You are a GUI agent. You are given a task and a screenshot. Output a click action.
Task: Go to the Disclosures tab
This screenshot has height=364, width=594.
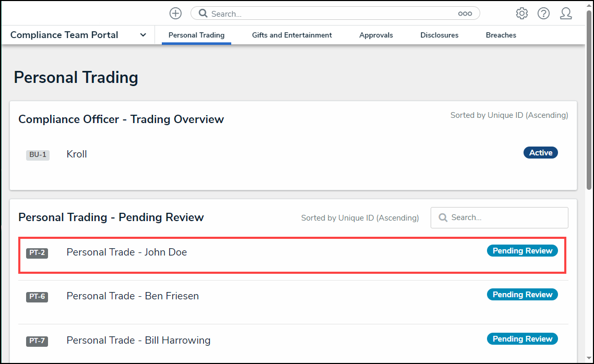439,35
